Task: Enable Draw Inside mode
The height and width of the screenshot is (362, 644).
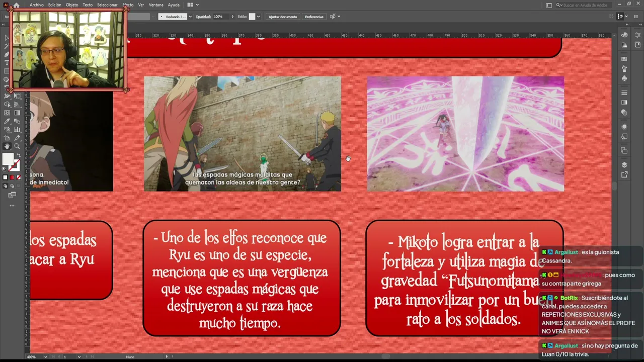Action: point(19,186)
